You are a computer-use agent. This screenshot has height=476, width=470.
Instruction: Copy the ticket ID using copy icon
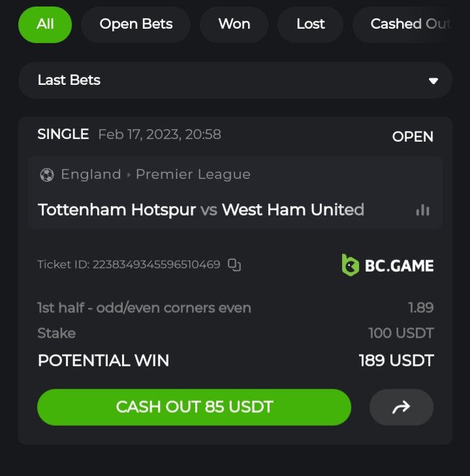click(x=234, y=264)
